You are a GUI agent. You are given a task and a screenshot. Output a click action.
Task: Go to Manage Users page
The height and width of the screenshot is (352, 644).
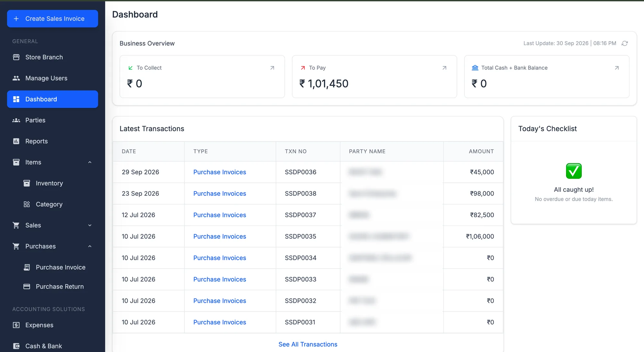coord(52,78)
